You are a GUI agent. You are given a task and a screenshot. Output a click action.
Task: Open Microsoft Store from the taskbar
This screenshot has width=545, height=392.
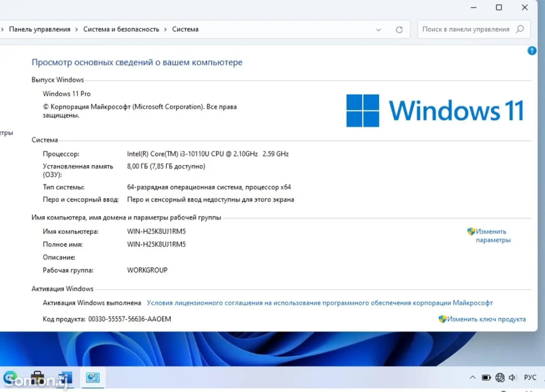(x=37, y=378)
